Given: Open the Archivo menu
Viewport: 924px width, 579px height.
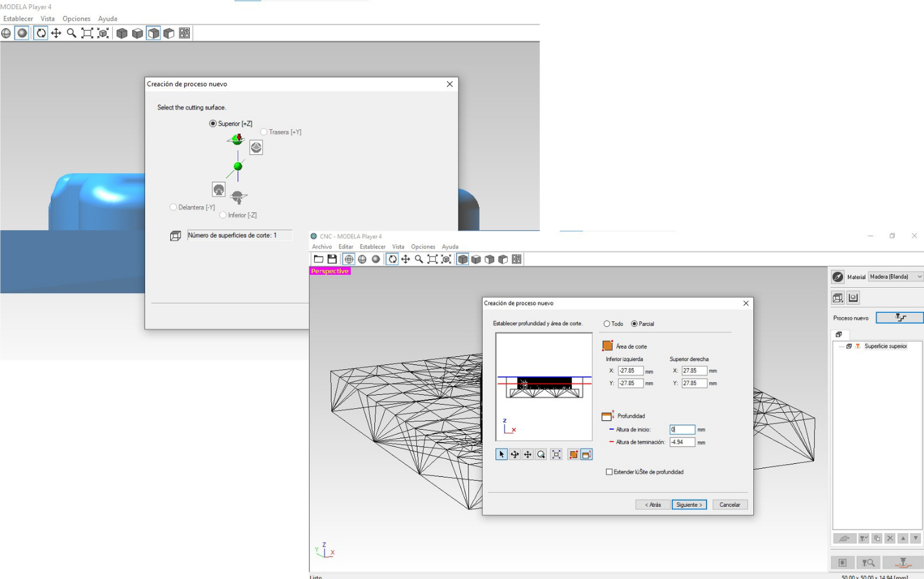Looking at the screenshot, I should pyautogui.click(x=321, y=247).
